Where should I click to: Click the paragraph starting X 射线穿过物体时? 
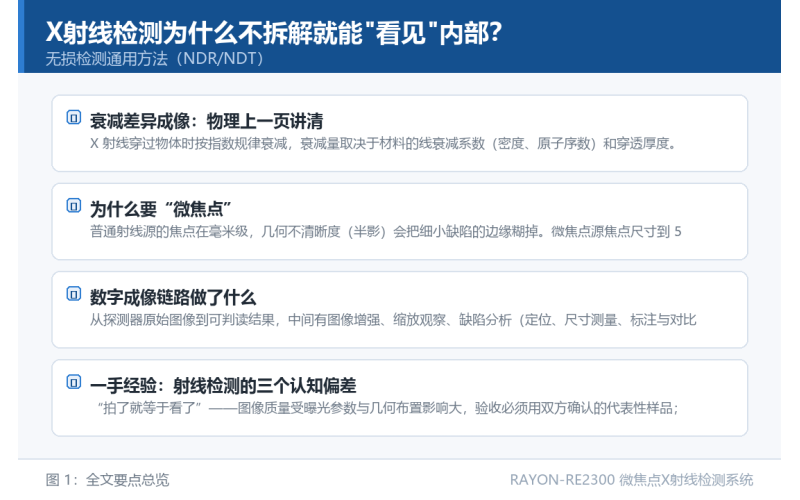(384, 144)
